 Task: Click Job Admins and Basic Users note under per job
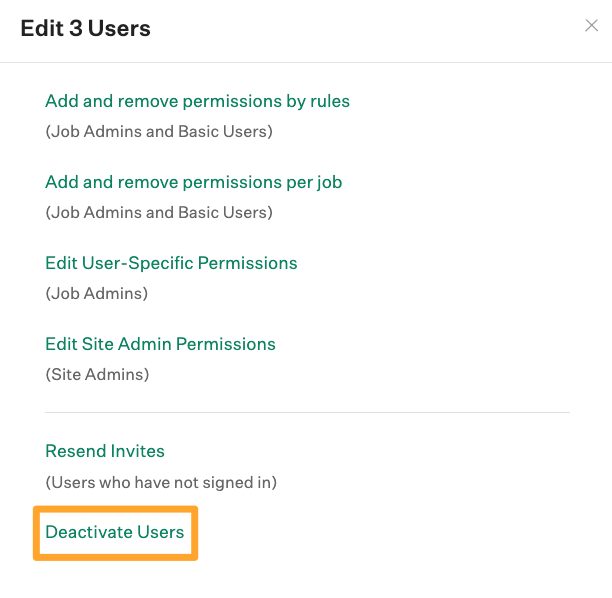coord(159,213)
